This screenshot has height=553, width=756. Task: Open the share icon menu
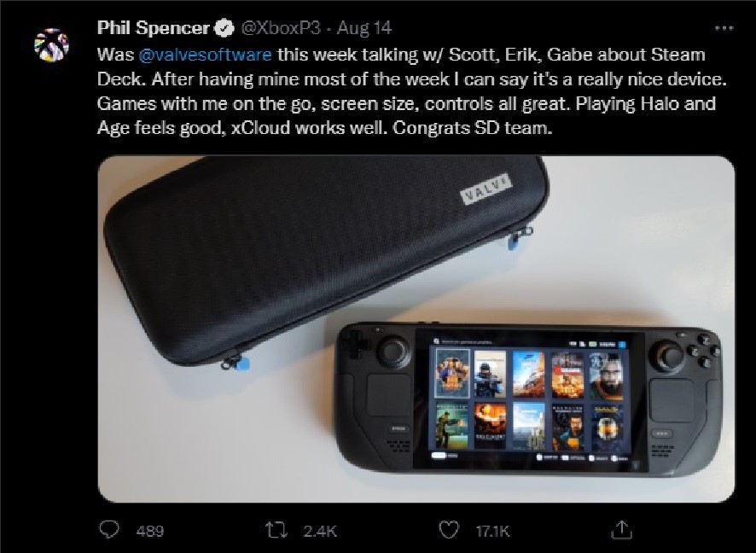tap(621, 529)
